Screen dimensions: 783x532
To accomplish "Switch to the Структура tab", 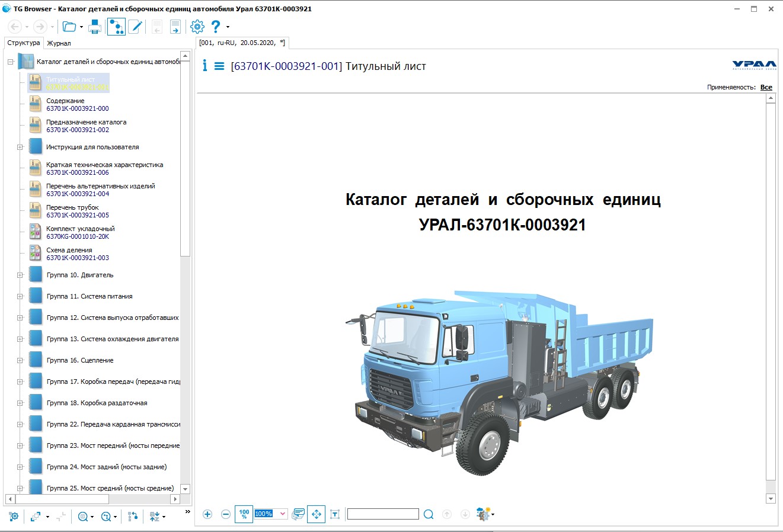I will (x=24, y=43).
